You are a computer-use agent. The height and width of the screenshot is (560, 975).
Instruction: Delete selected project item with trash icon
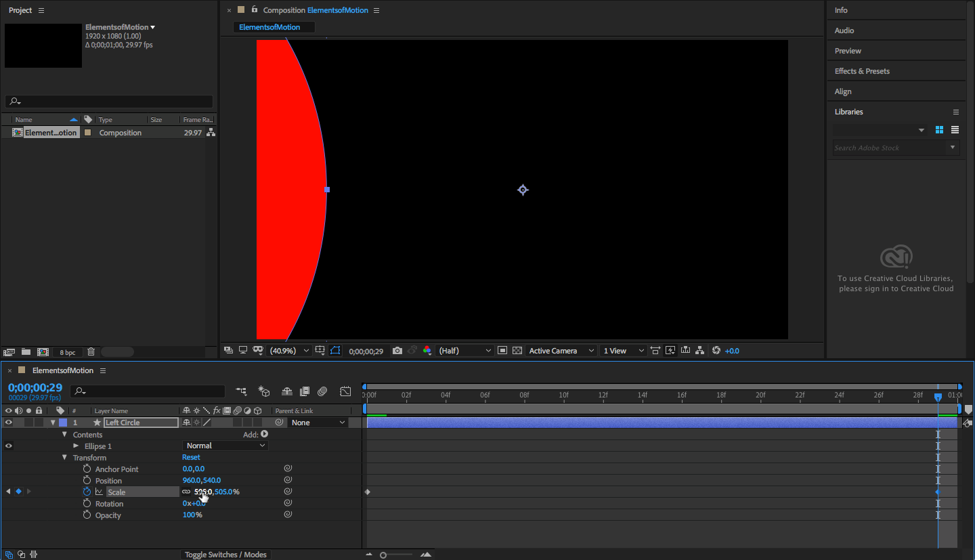tap(91, 352)
